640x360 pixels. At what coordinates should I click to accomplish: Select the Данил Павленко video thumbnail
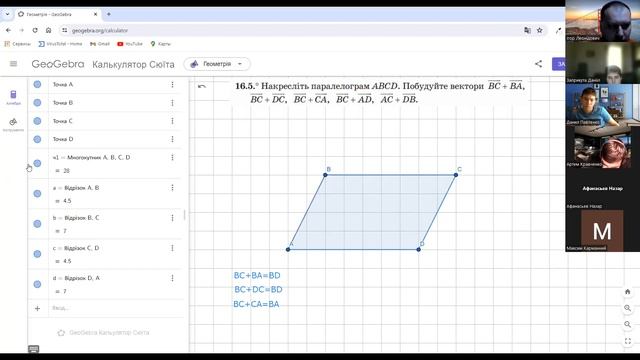click(602, 105)
